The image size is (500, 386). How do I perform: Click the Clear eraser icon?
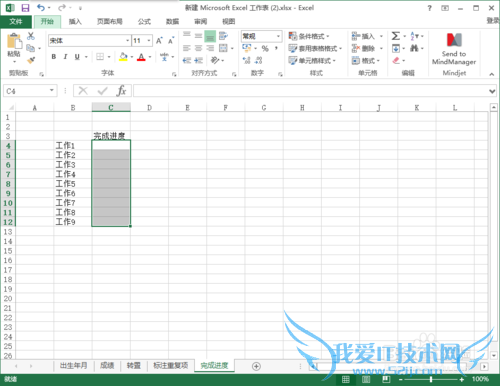pos(396,61)
